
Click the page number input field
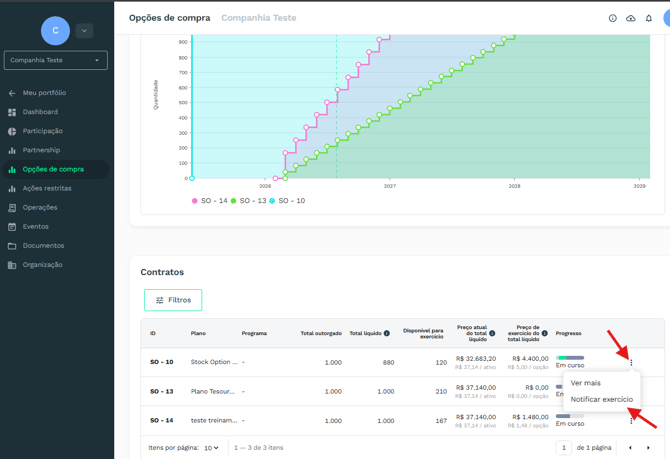[x=564, y=448]
